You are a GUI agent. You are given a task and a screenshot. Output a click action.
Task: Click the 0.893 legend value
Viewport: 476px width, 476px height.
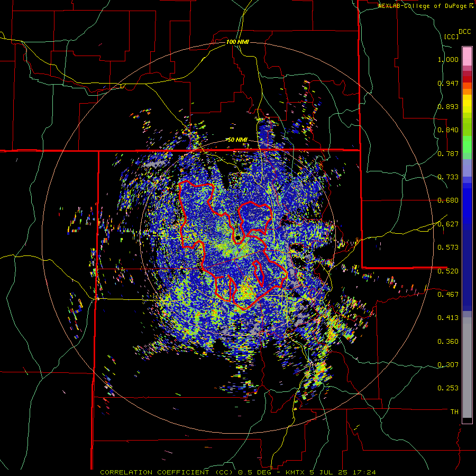click(448, 106)
